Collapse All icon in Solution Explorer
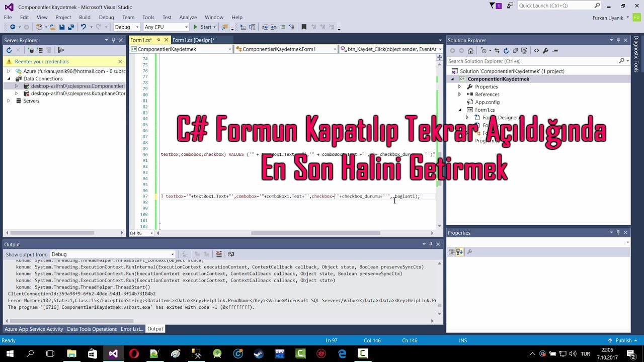 click(515, 51)
